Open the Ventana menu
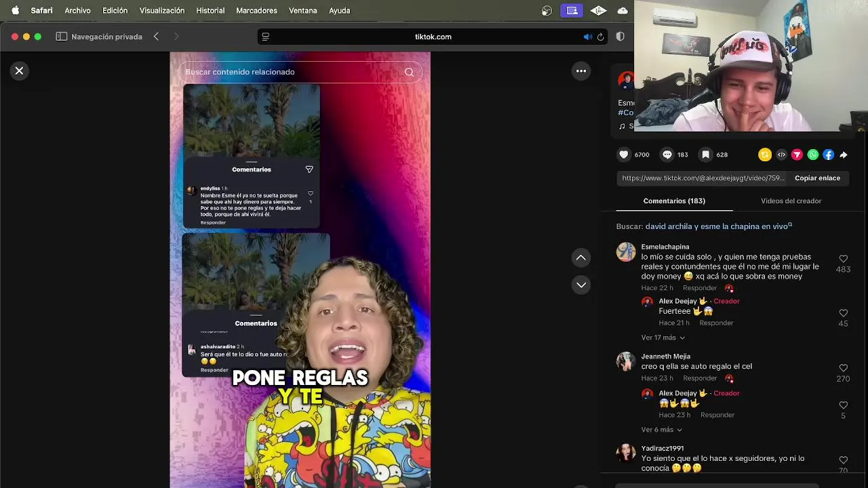868x488 pixels. pos(302,10)
